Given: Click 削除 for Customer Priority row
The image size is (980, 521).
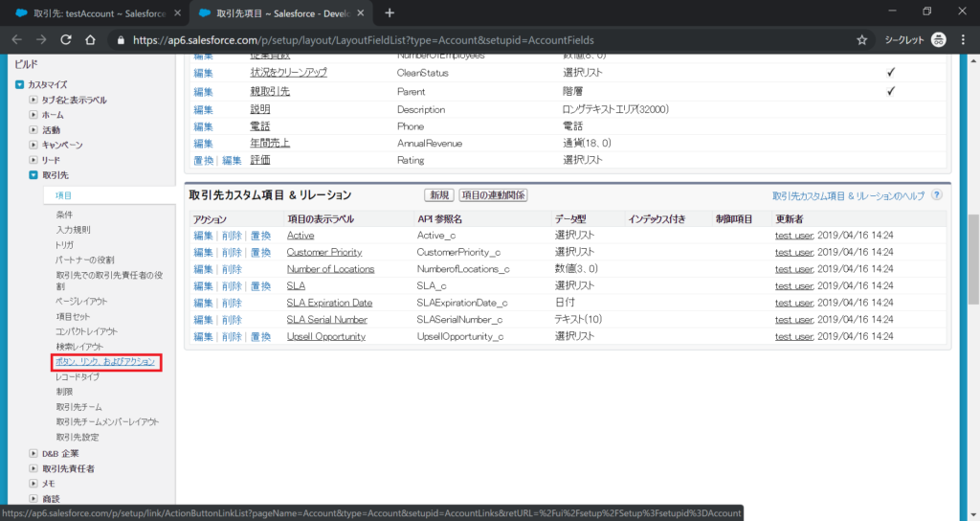Looking at the screenshot, I should [x=232, y=252].
